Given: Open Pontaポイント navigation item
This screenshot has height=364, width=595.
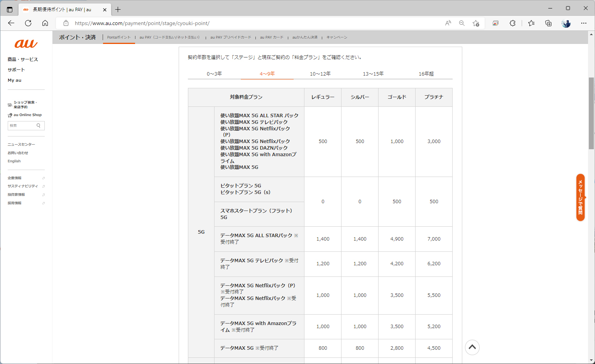Looking at the screenshot, I should (x=119, y=37).
